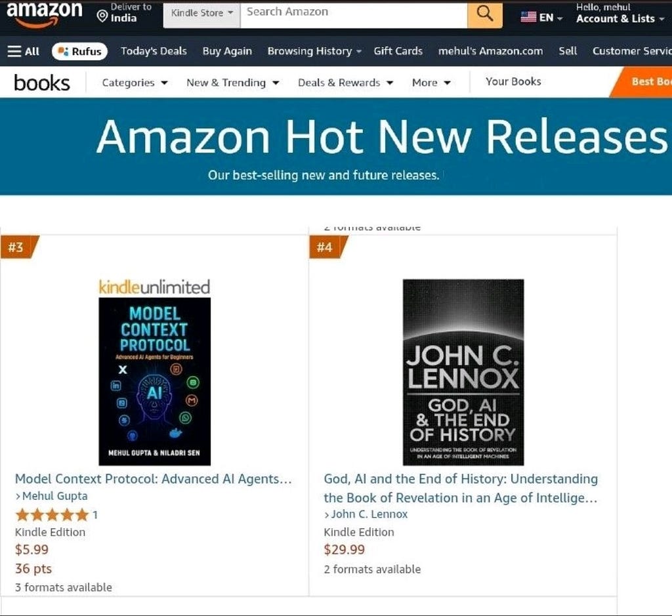Click the search magnifier button
This screenshot has width=672, height=616.
pos(484,13)
